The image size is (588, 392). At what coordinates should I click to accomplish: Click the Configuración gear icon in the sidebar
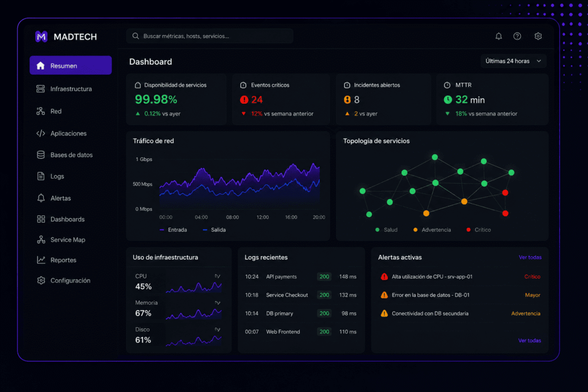click(x=41, y=280)
